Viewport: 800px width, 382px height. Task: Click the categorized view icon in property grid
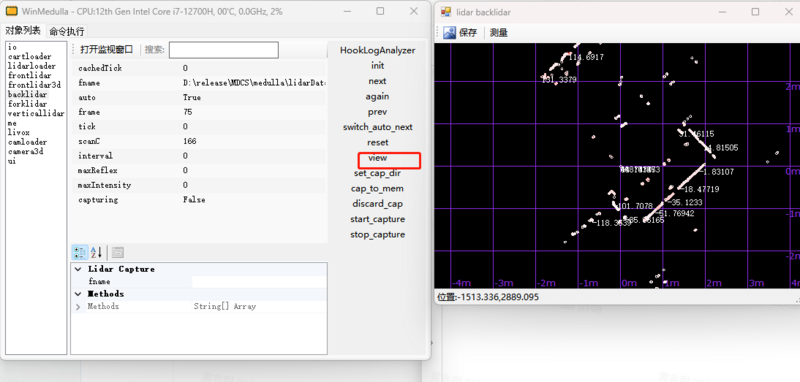click(x=80, y=252)
